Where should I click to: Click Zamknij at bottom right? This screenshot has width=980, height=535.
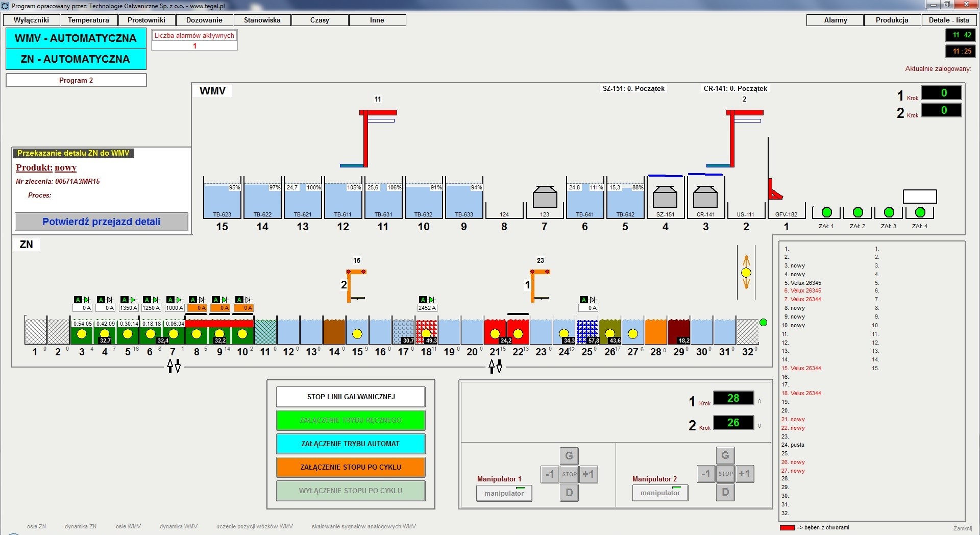point(963,528)
